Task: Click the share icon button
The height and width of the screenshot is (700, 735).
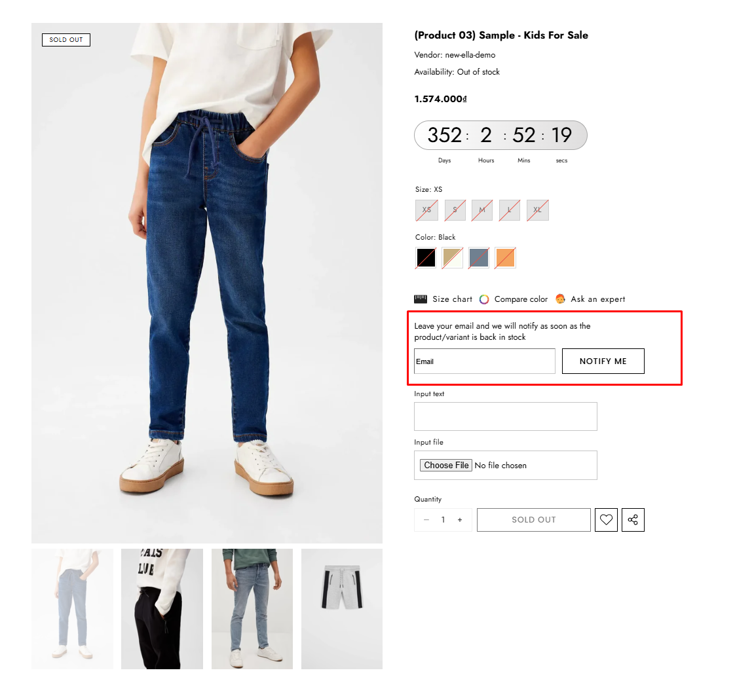Action: click(633, 520)
